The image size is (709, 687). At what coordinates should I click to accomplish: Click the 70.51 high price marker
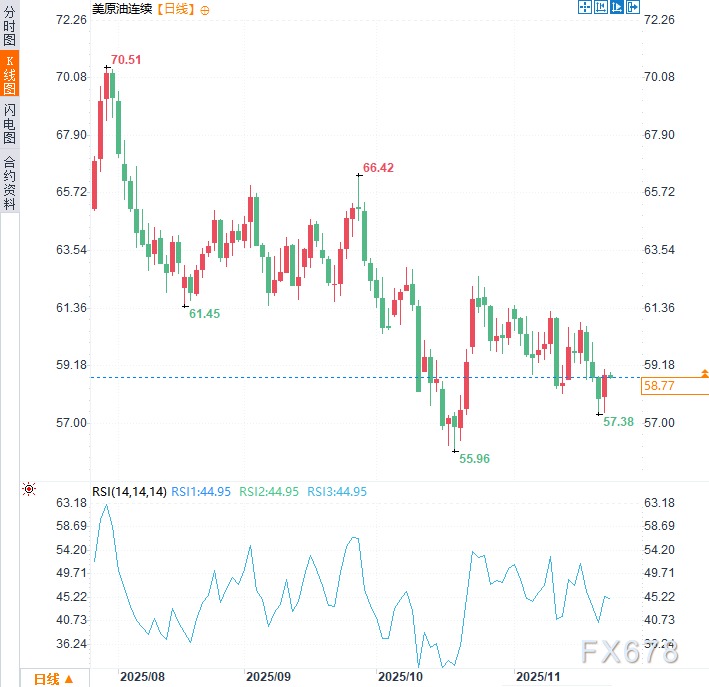pos(125,60)
